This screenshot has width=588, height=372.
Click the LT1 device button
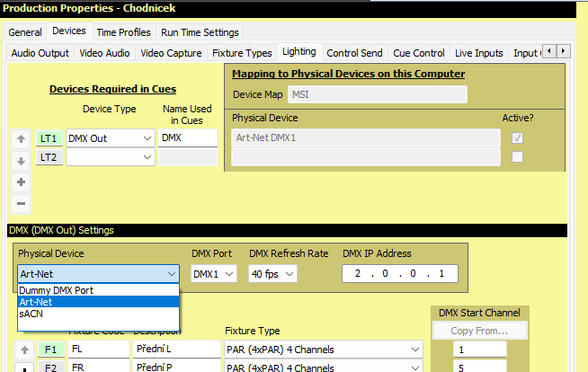click(x=49, y=138)
